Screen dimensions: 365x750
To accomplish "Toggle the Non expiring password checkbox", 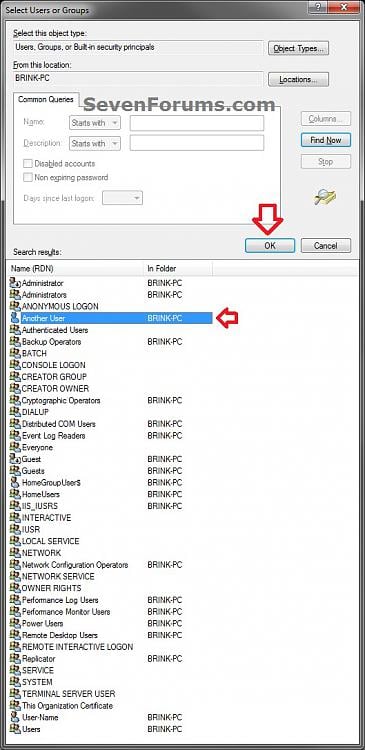I will [x=28, y=177].
